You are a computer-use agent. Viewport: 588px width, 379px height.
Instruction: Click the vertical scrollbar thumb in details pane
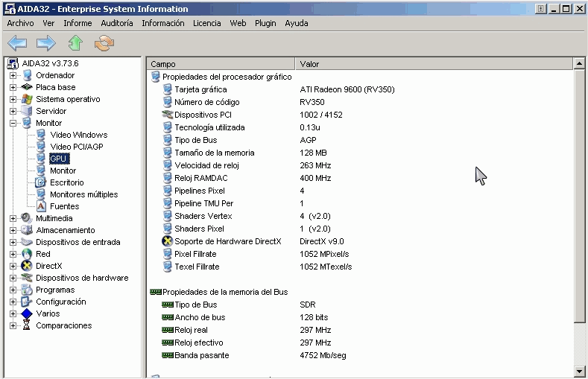[579, 196]
